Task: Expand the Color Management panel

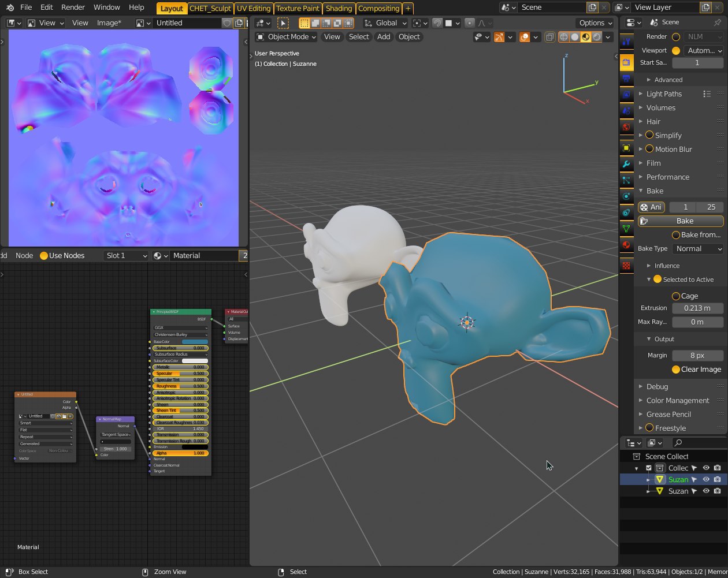Action: (x=678, y=400)
